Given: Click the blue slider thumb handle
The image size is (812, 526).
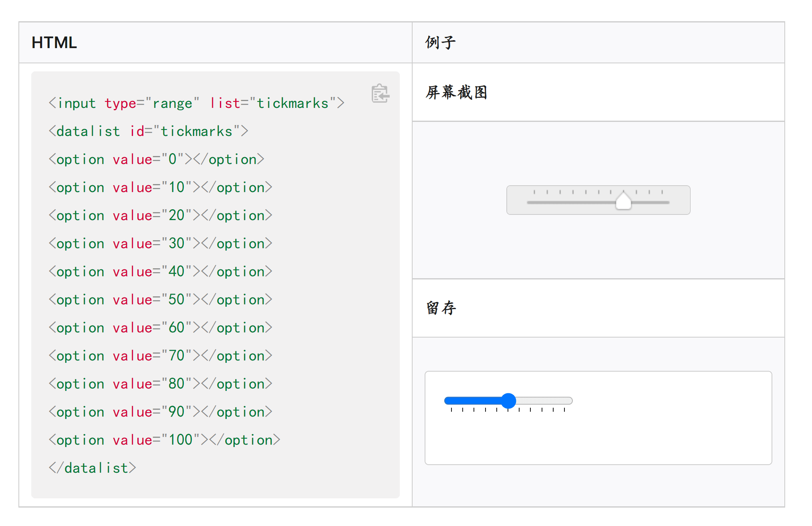Looking at the screenshot, I should 508,401.
